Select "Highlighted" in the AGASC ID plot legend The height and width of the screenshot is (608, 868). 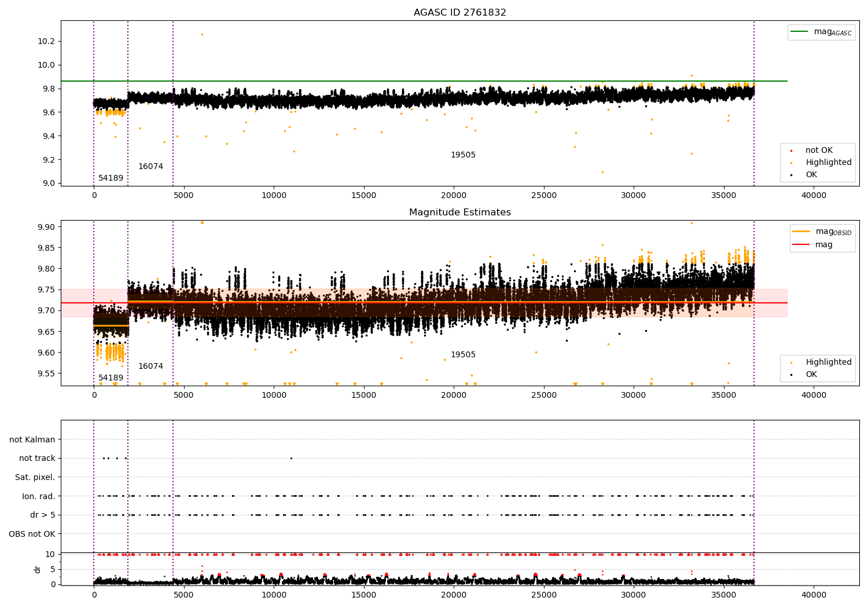pyautogui.click(x=828, y=162)
